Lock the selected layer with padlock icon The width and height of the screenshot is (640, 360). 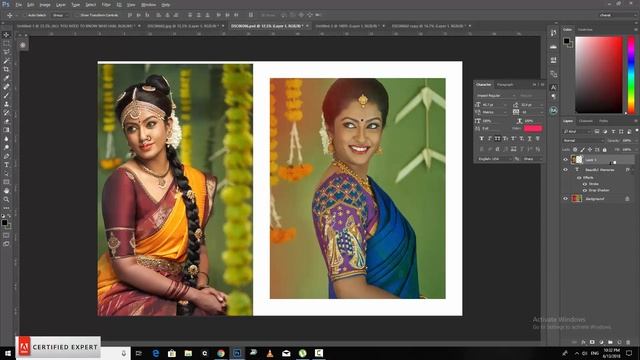click(605, 150)
